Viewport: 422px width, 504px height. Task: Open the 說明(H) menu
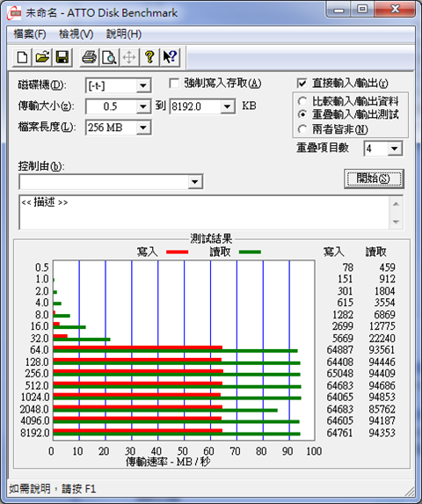click(124, 34)
